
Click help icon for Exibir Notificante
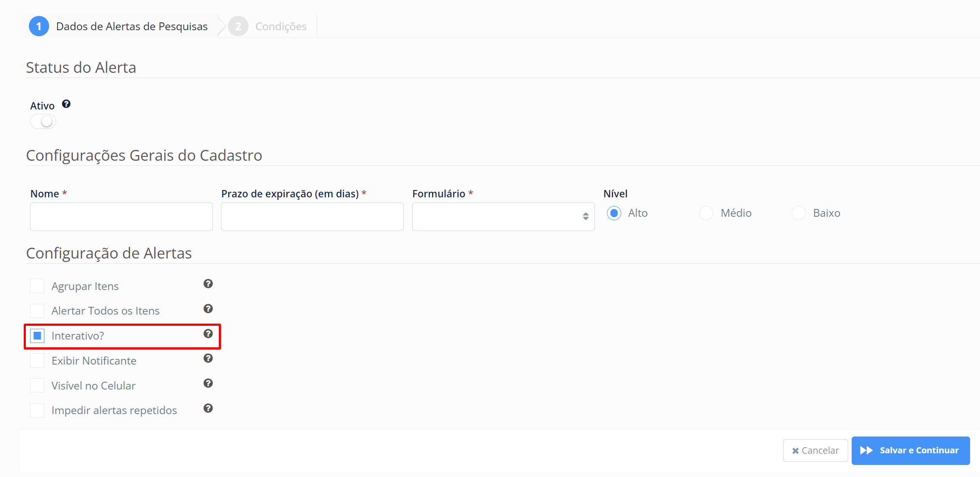(x=208, y=359)
